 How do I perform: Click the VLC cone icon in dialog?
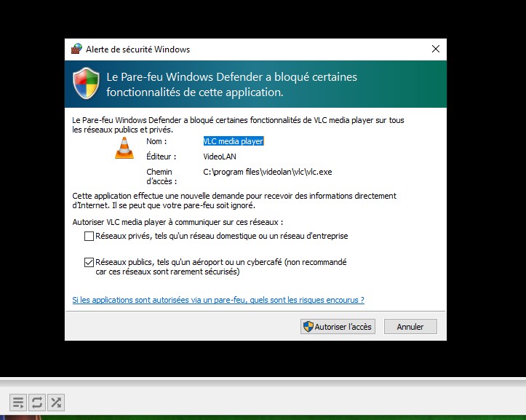tap(124, 148)
